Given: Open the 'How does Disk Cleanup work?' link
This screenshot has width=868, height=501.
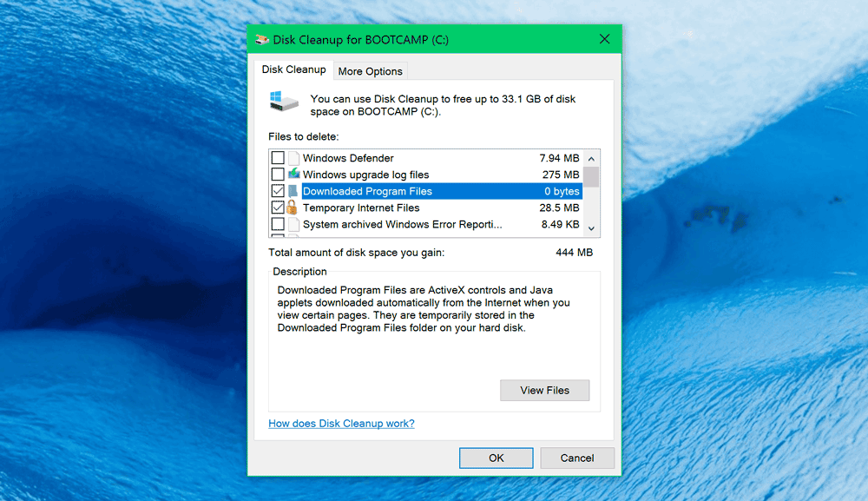Looking at the screenshot, I should 341,424.
